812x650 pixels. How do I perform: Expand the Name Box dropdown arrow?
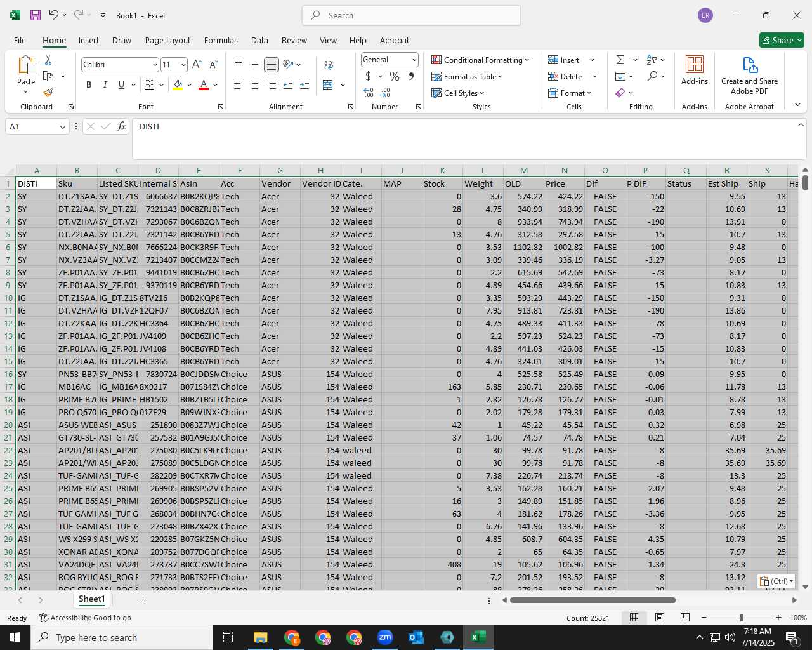(62, 127)
